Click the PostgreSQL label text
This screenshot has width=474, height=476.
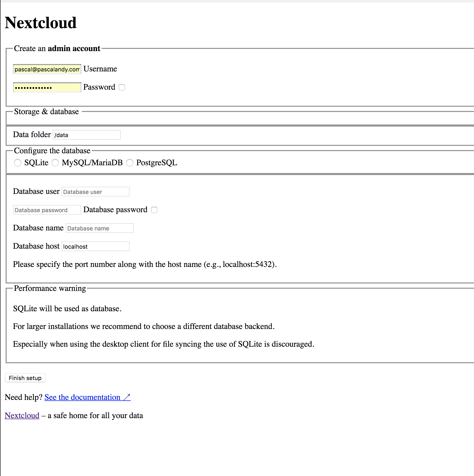click(x=157, y=163)
